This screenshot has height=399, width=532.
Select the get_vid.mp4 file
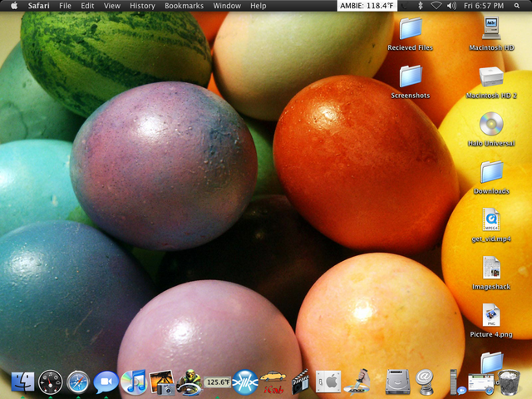click(x=492, y=220)
